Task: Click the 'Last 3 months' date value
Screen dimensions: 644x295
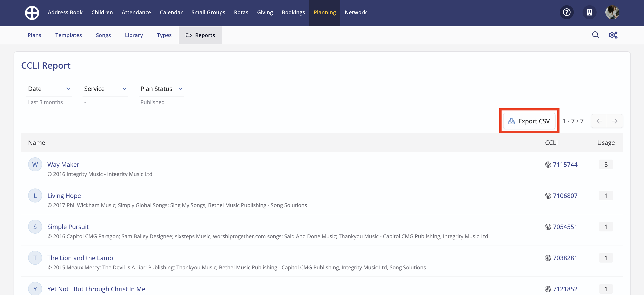Action: (45, 102)
